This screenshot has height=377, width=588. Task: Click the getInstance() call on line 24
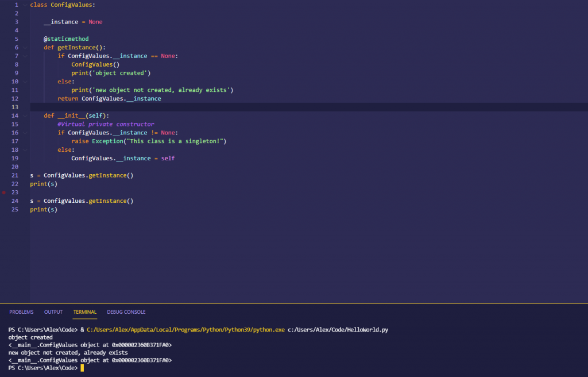(x=111, y=201)
